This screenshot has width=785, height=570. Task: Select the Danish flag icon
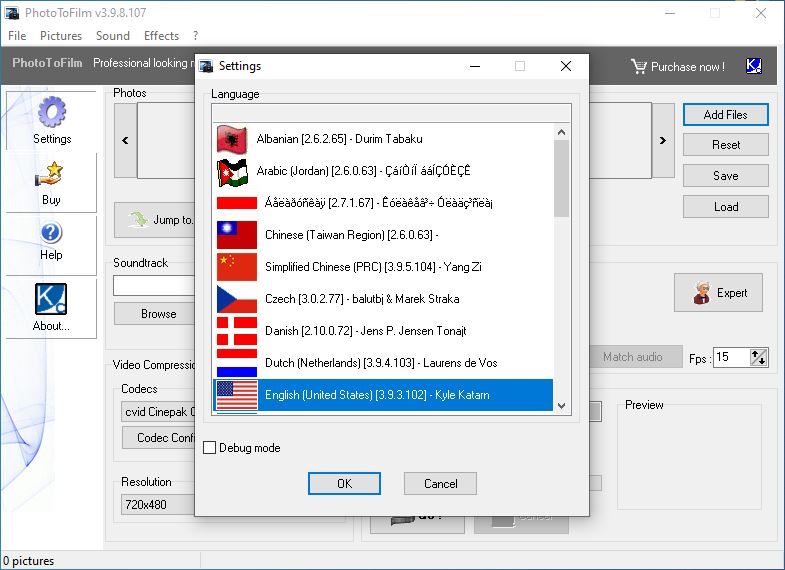click(237, 331)
